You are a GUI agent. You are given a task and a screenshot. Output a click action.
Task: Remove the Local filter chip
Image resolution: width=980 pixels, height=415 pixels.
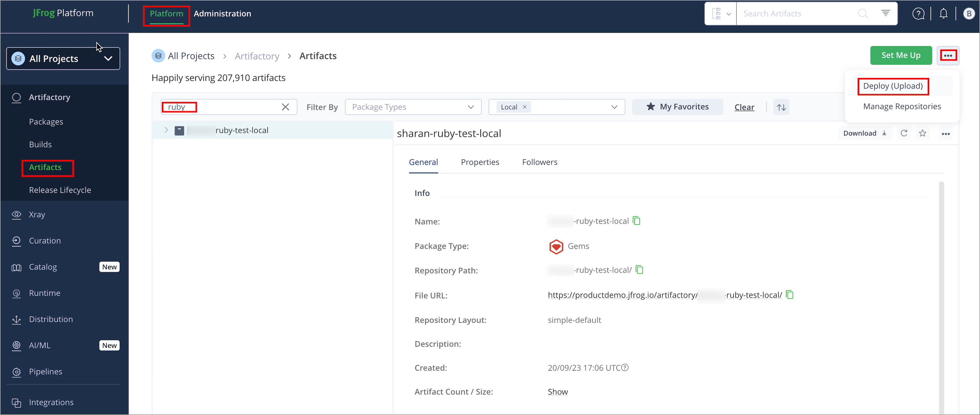tap(524, 107)
